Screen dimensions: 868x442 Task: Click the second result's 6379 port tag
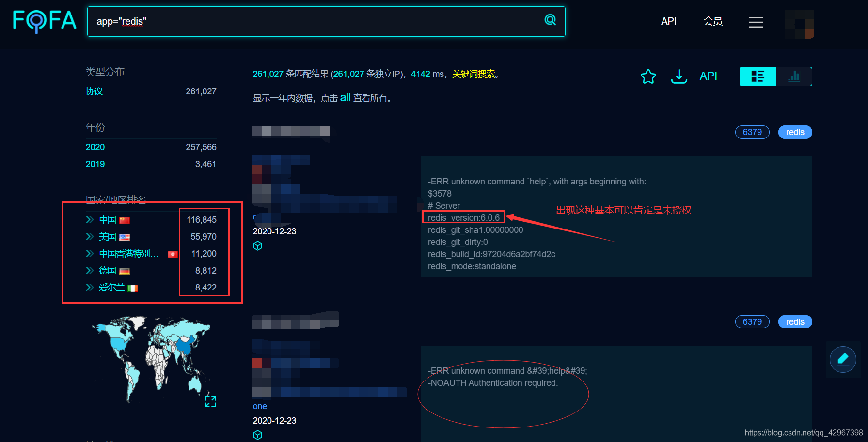(x=752, y=322)
